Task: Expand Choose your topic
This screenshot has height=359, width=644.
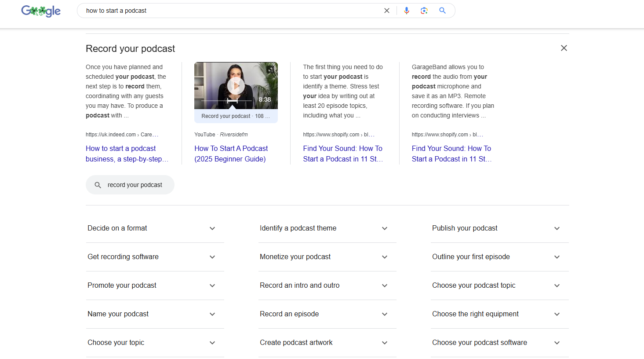Action: pyautogui.click(x=155, y=343)
